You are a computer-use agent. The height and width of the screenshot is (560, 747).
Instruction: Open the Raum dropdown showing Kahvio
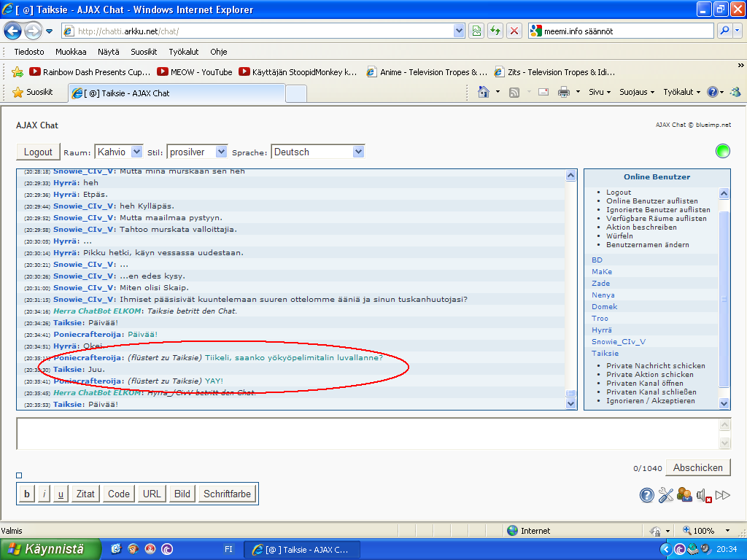(x=119, y=152)
